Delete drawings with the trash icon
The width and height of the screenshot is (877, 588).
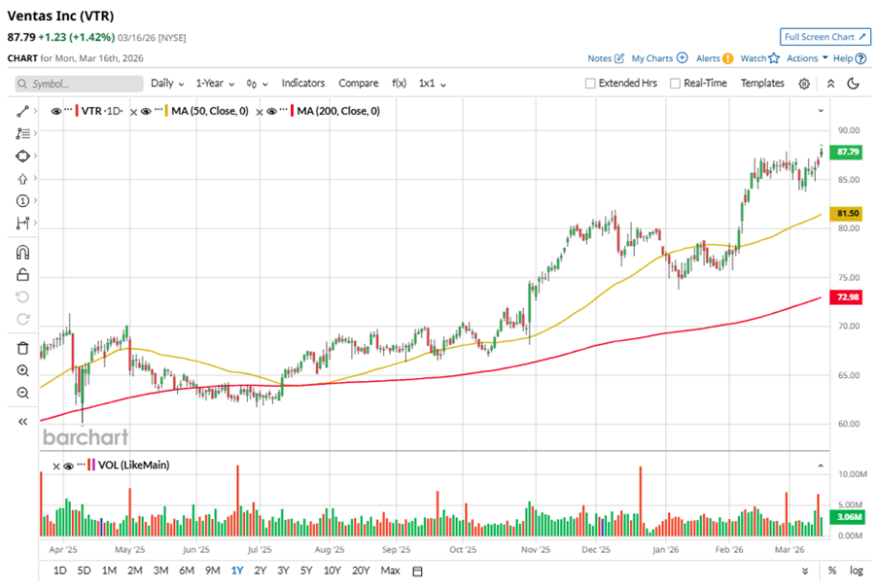[22, 348]
